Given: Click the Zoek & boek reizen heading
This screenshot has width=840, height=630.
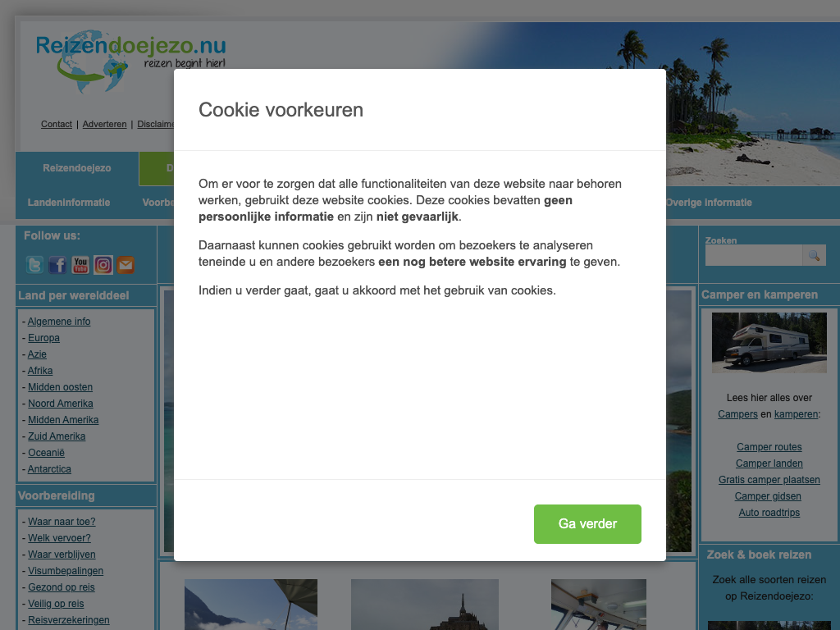Looking at the screenshot, I should click(759, 555).
